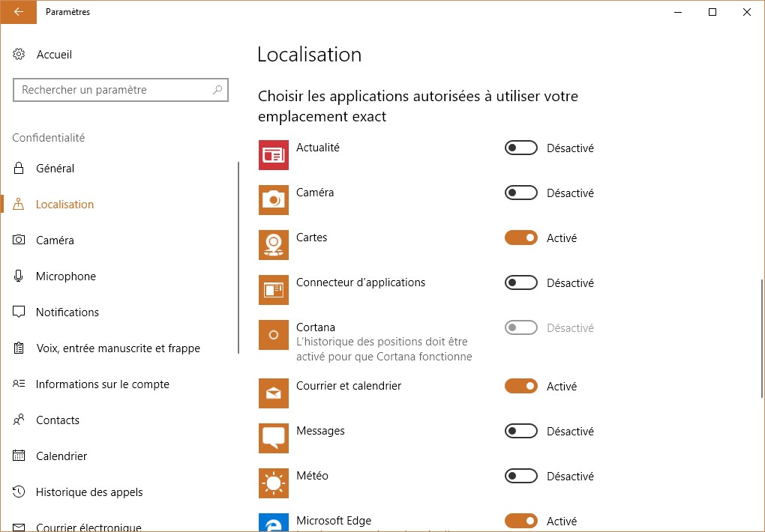Enable location for Actualité
Viewport: 765px width, 532px height.
pyautogui.click(x=521, y=148)
